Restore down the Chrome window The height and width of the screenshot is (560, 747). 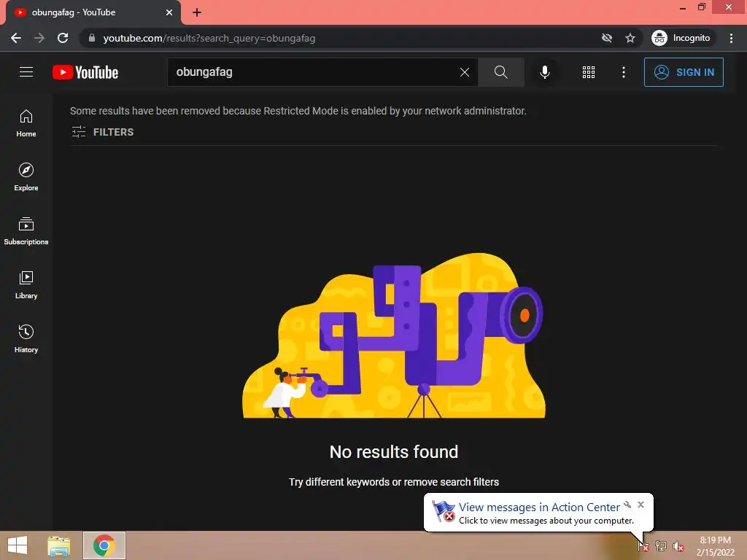click(x=701, y=7)
